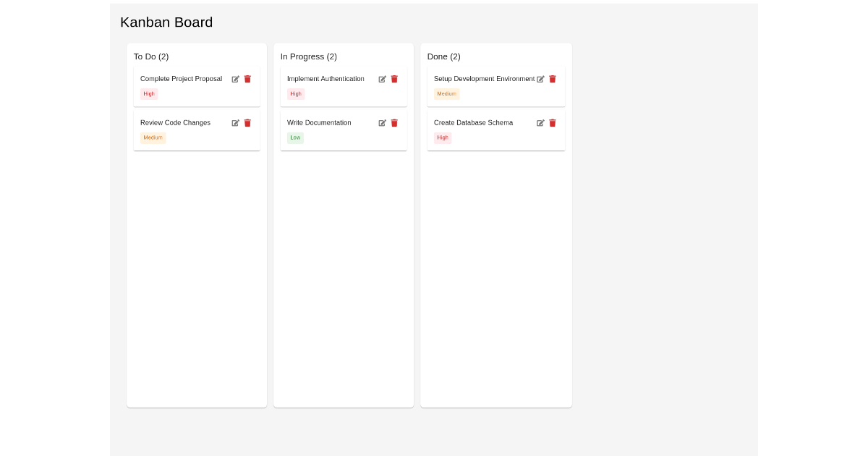Delete the Setup Development Environment card
This screenshot has width=868, height=456.
553,79
